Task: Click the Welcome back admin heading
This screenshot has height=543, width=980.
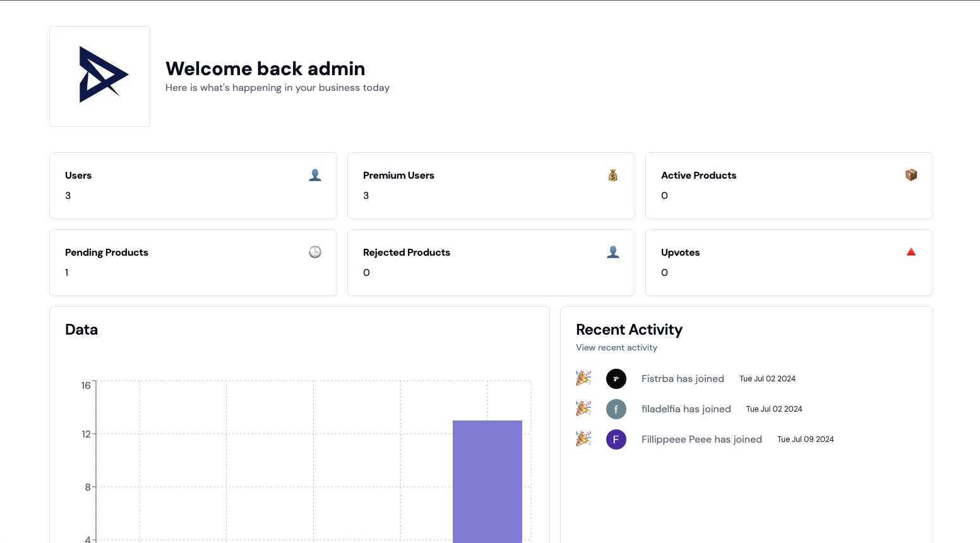Action: click(265, 68)
